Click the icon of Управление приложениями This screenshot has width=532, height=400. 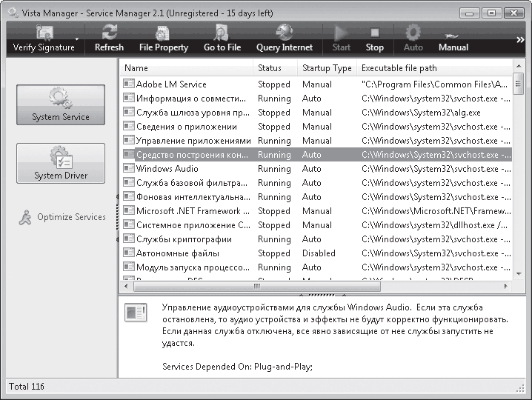click(x=129, y=140)
